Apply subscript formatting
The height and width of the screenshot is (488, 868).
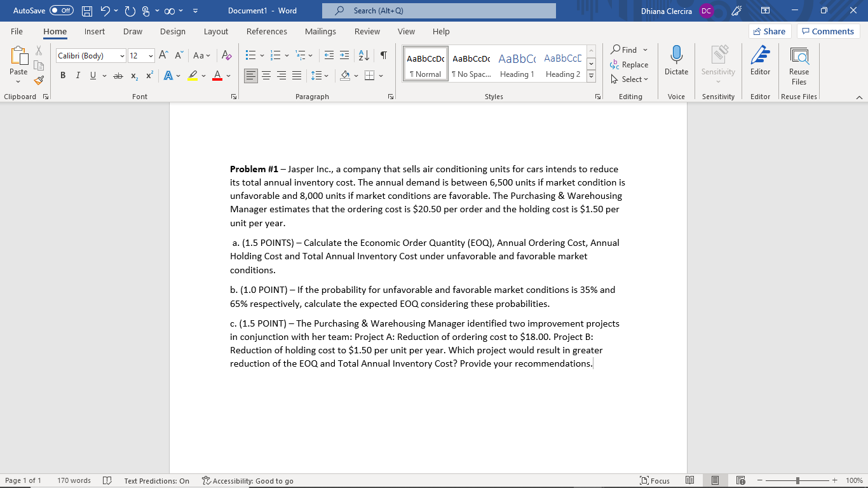(x=133, y=75)
